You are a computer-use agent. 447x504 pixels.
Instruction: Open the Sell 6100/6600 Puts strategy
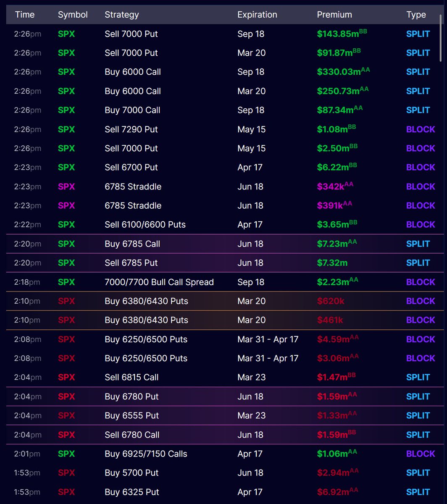(x=145, y=225)
